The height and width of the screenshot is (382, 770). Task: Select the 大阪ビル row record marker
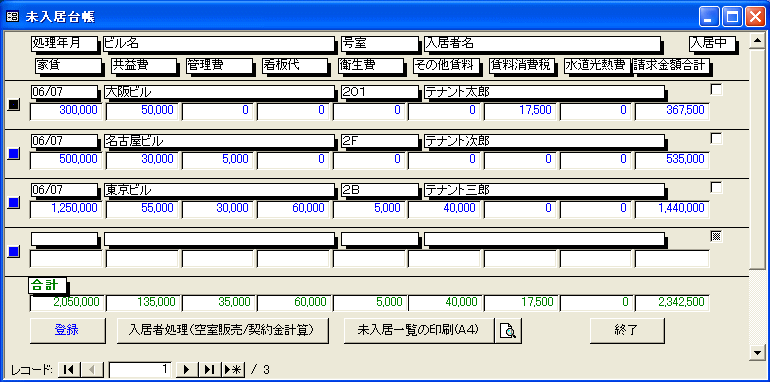pyautogui.click(x=14, y=104)
